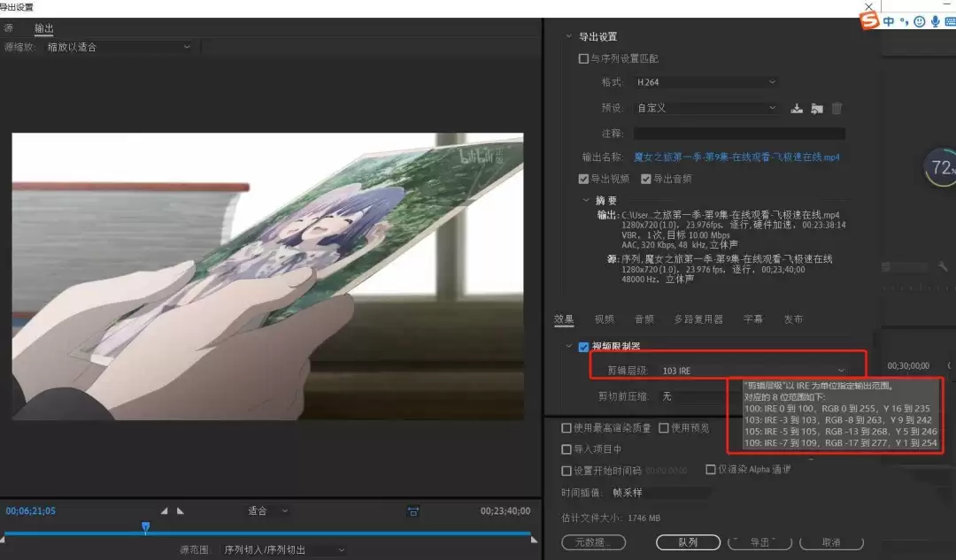Open the 源缩放 缩放以适合 dropdown
956x560 pixels.
point(119,47)
